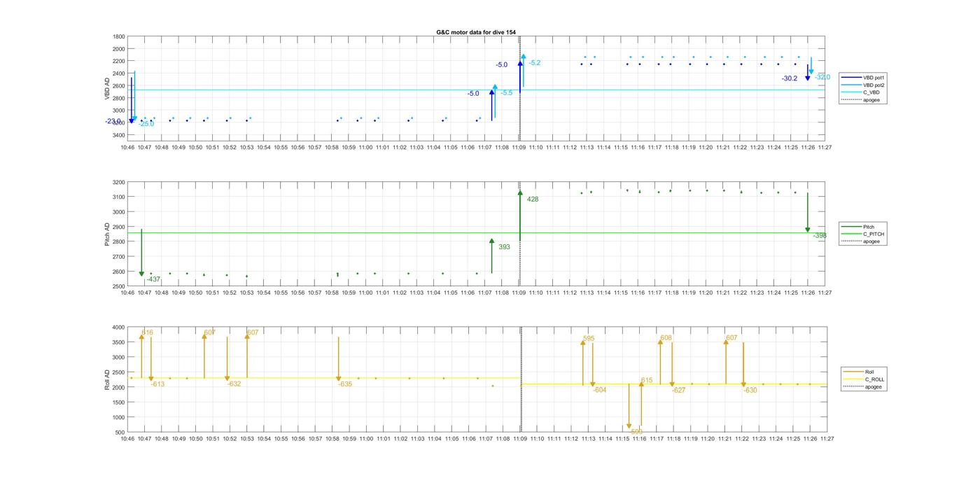Click the '-627' roll data label
This screenshot has width=980, height=485.
pos(678,391)
